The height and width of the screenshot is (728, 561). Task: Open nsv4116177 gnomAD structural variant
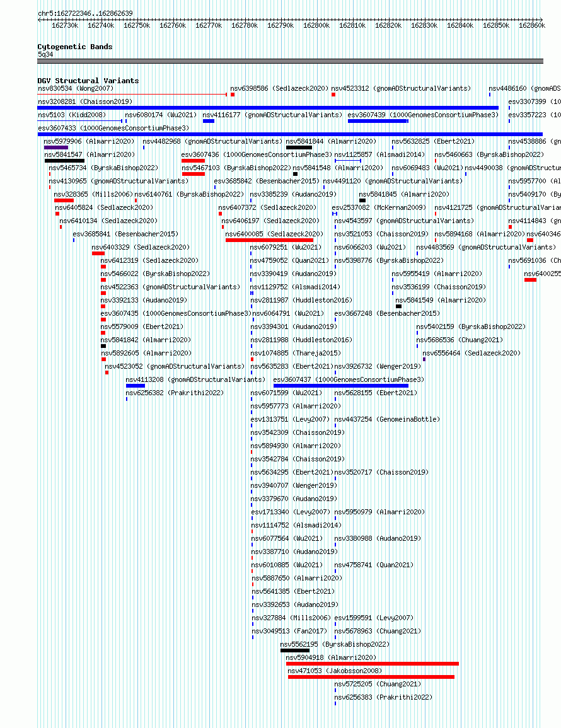[x=272, y=115]
